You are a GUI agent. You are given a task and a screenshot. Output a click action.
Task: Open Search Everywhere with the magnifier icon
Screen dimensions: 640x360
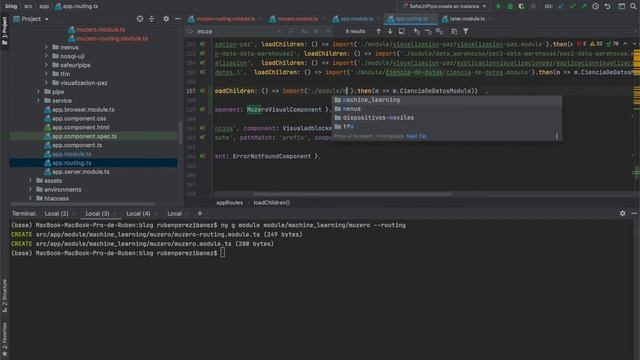(x=633, y=7)
